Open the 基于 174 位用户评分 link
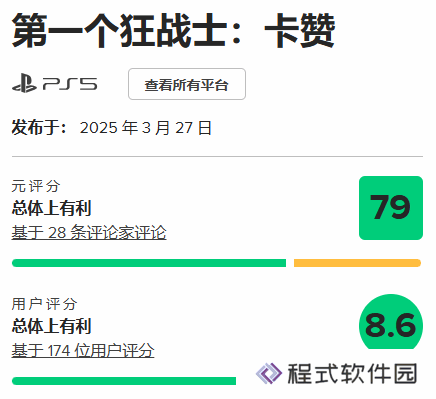The image size is (436, 399). [83, 350]
